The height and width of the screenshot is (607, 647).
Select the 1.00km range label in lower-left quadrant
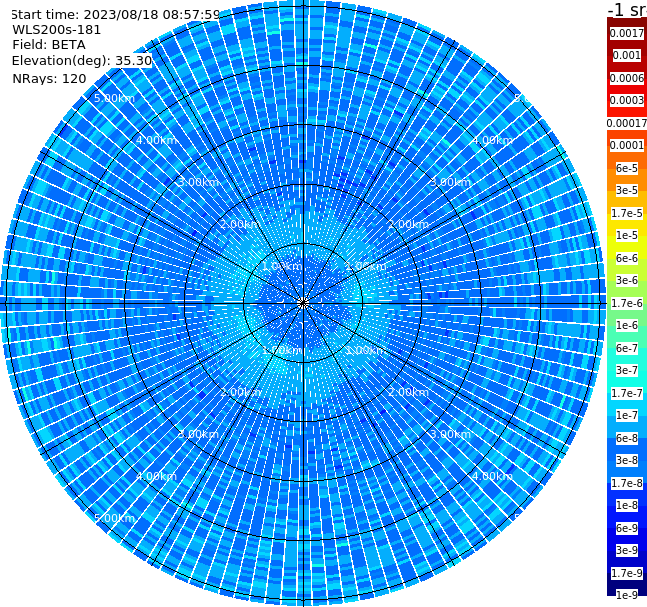282,350
